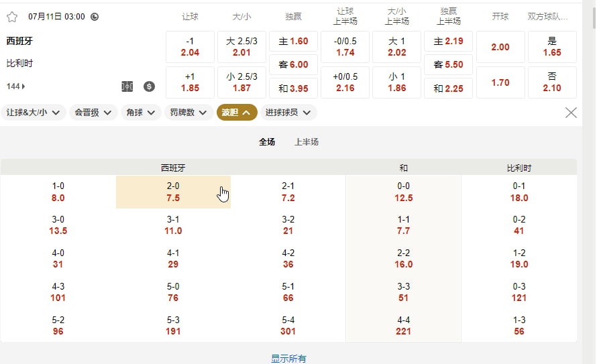Viewport: 597px width, 364px height.
Task: Bet home win 主 1.60
Action: pos(294,41)
